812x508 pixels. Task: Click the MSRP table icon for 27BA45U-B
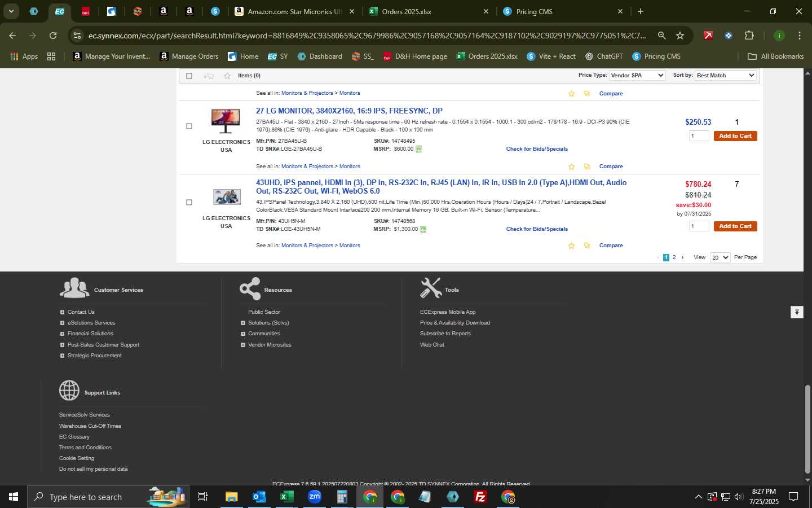(418, 149)
